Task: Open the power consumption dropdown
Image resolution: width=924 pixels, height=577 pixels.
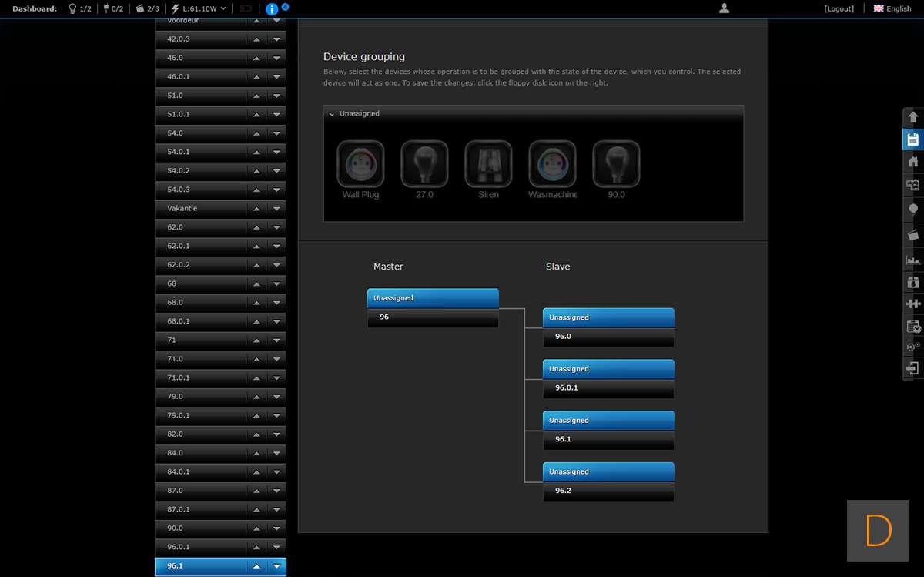Action: pyautogui.click(x=199, y=8)
